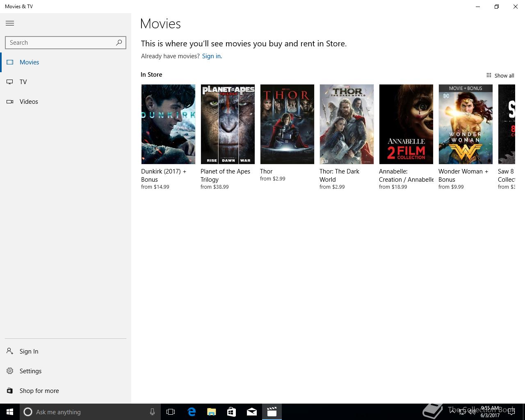Click the from $38.99 price

pyautogui.click(x=215, y=187)
